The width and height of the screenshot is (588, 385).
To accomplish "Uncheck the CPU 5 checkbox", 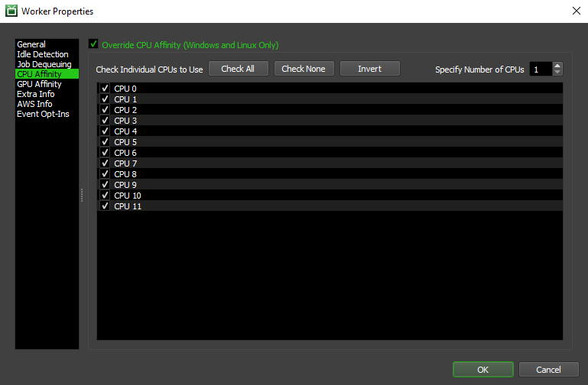I will (106, 142).
